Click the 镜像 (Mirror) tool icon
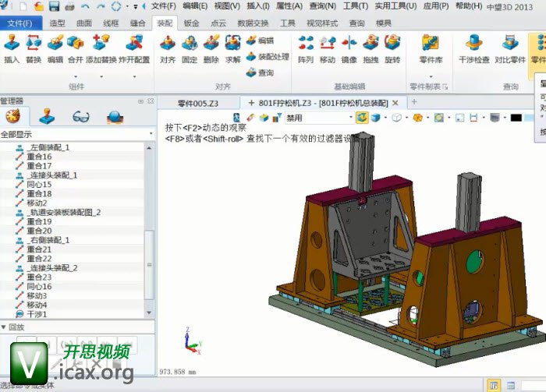 [x=349, y=45]
